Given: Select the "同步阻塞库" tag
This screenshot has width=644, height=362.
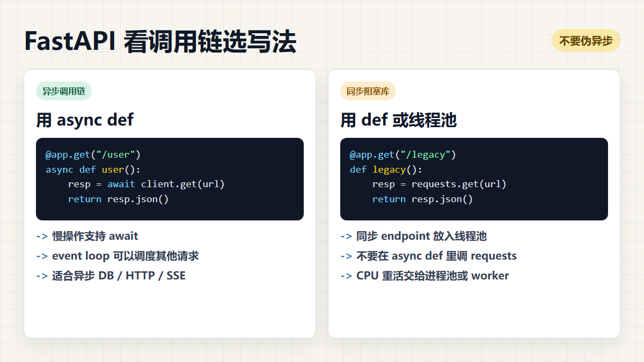Looking at the screenshot, I should pos(368,91).
